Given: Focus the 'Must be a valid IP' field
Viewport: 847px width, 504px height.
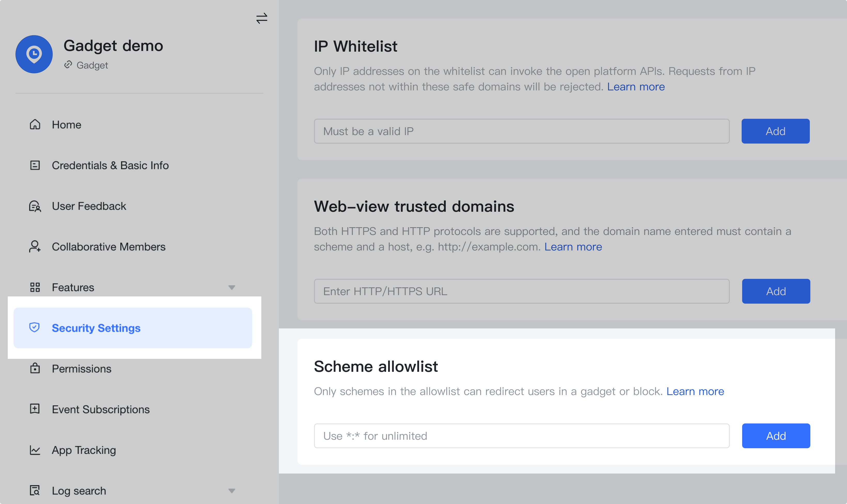Looking at the screenshot, I should click(521, 131).
